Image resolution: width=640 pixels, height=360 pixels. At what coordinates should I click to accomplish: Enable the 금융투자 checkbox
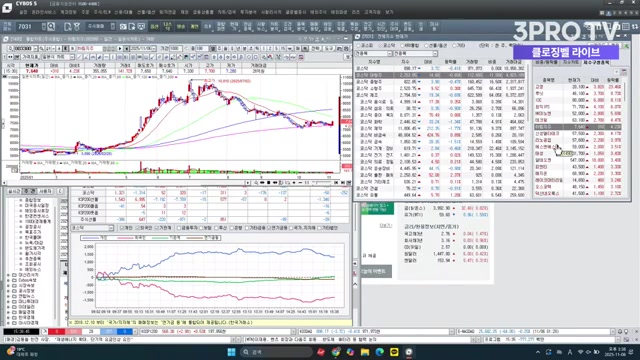click(x=179, y=228)
